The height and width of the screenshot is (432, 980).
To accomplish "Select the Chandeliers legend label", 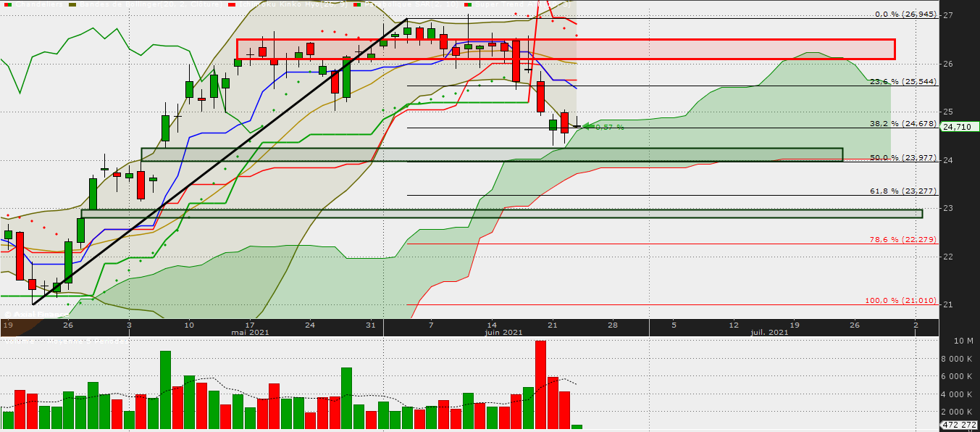I will pyautogui.click(x=41, y=4).
